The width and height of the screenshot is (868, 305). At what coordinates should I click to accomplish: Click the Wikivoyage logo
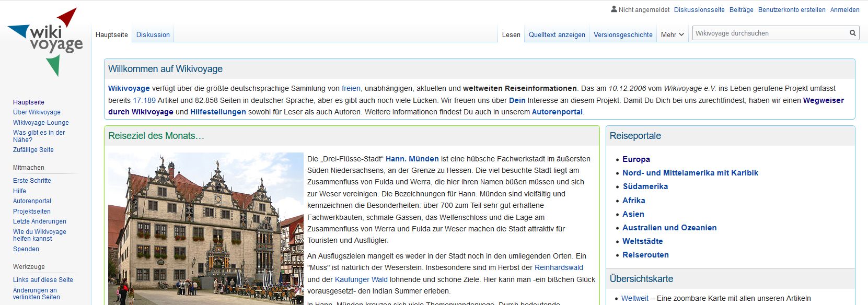(45, 42)
